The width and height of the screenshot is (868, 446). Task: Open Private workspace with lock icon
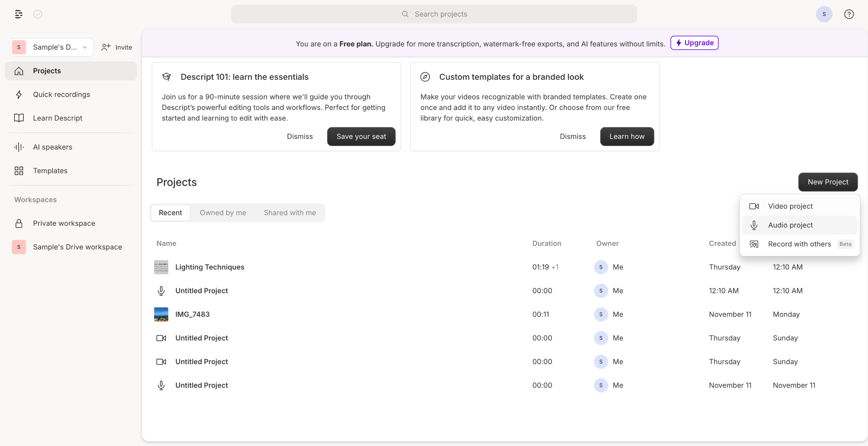64,223
